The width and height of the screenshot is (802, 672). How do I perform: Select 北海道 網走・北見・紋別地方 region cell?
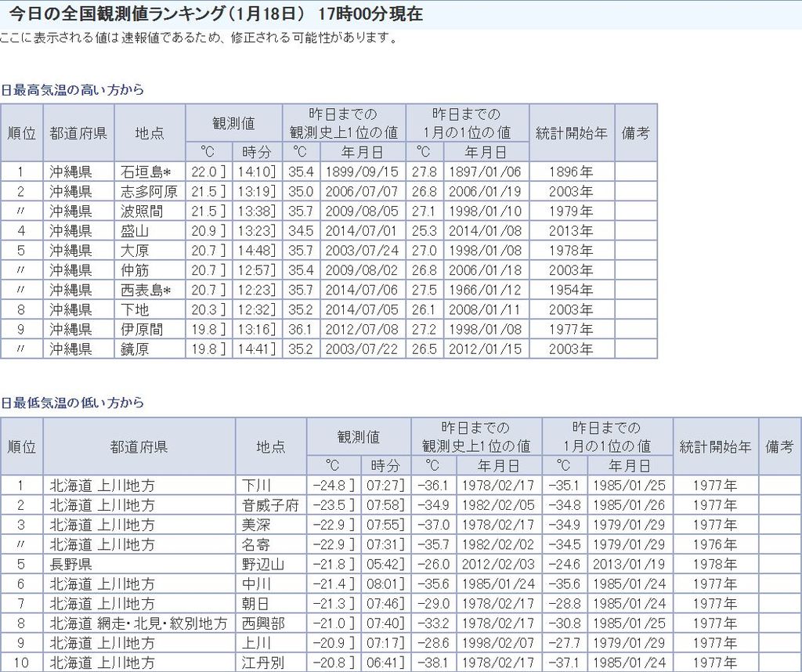coord(139,623)
